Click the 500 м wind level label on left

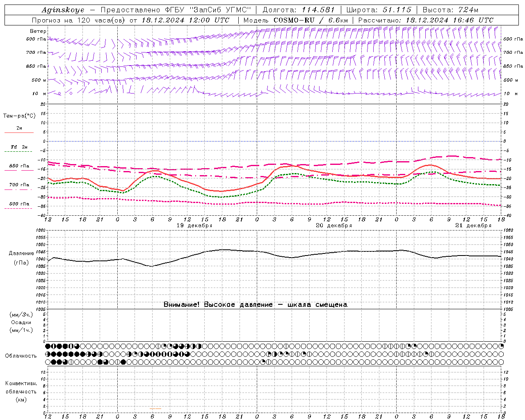tap(39, 80)
